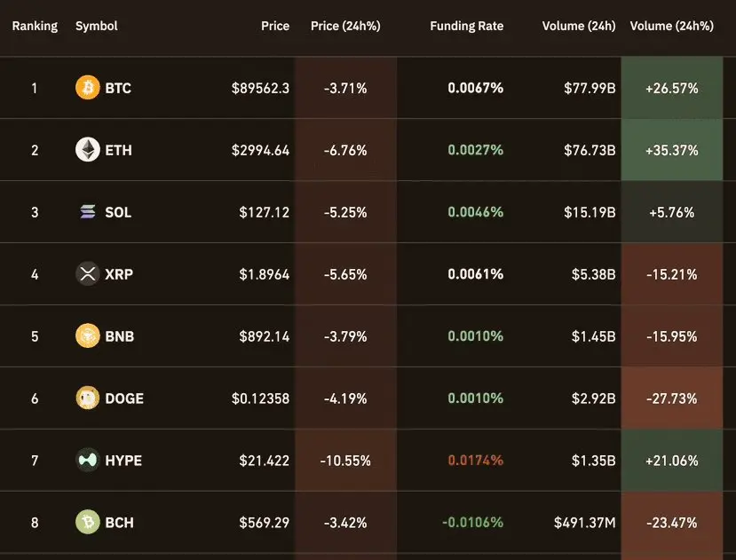Click the Solana logo icon
This screenshot has width=736, height=560.
click(87, 212)
